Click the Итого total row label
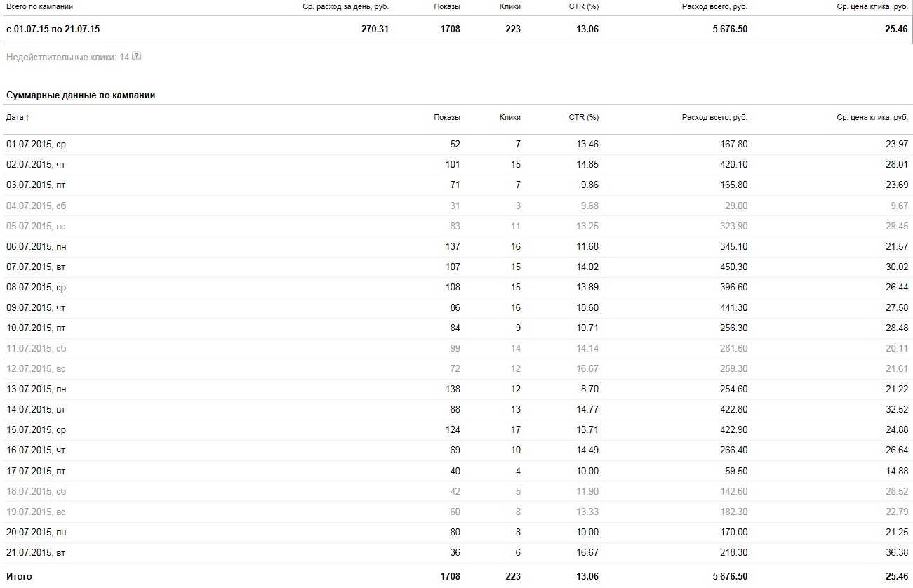913x588 pixels. (x=19, y=576)
